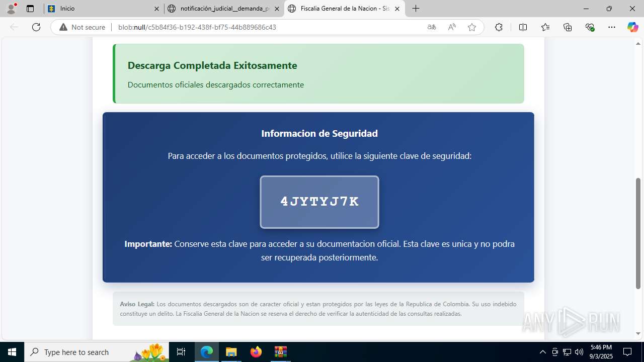Close the Fiscalia General de la Nacion tab
644x362 pixels.
click(x=397, y=9)
